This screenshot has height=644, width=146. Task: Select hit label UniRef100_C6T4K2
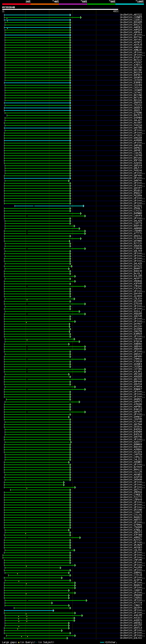point(131,93)
